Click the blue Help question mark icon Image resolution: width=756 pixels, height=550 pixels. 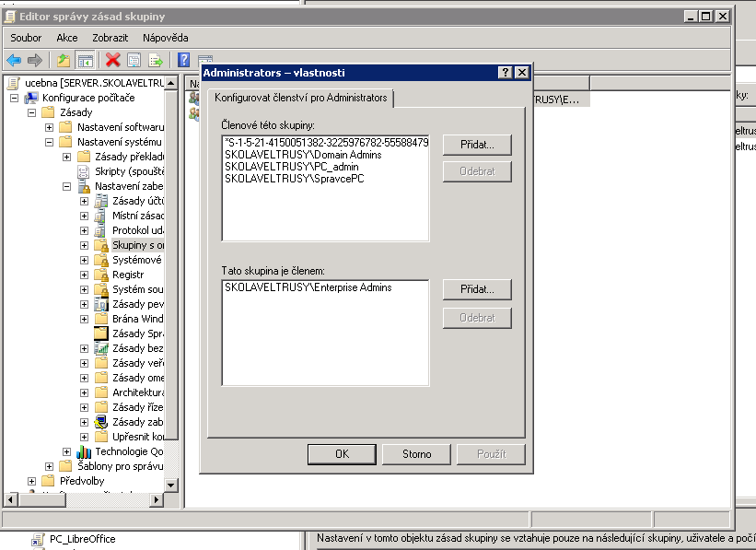[183, 60]
